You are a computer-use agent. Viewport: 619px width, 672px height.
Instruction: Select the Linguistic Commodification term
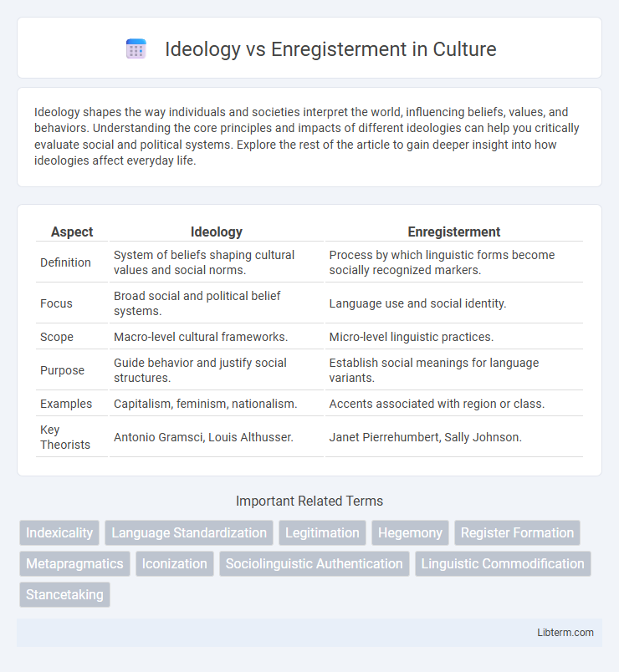click(x=503, y=563)
